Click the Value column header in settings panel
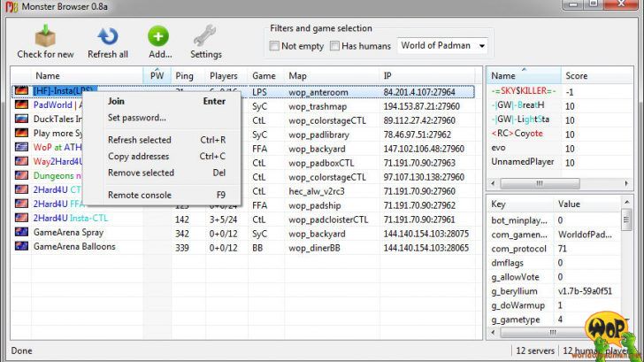 pyautogui.click(x=587, y=204)
